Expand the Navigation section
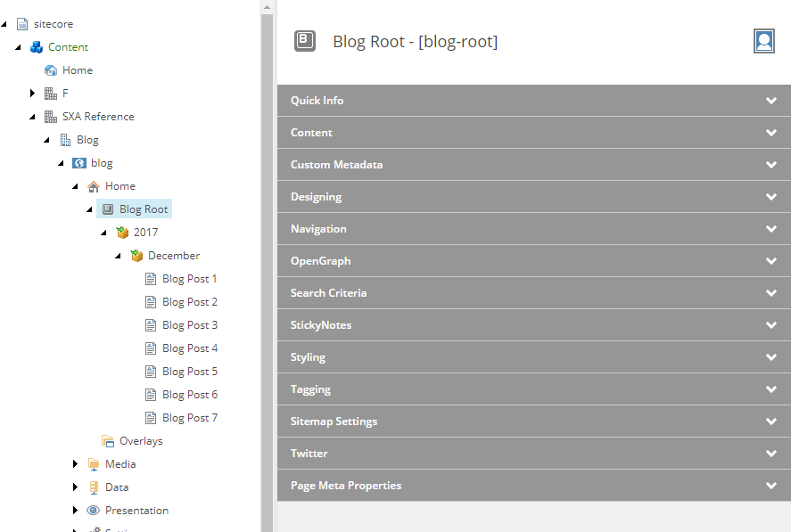The image size is (791, 532). click(534, 229)
